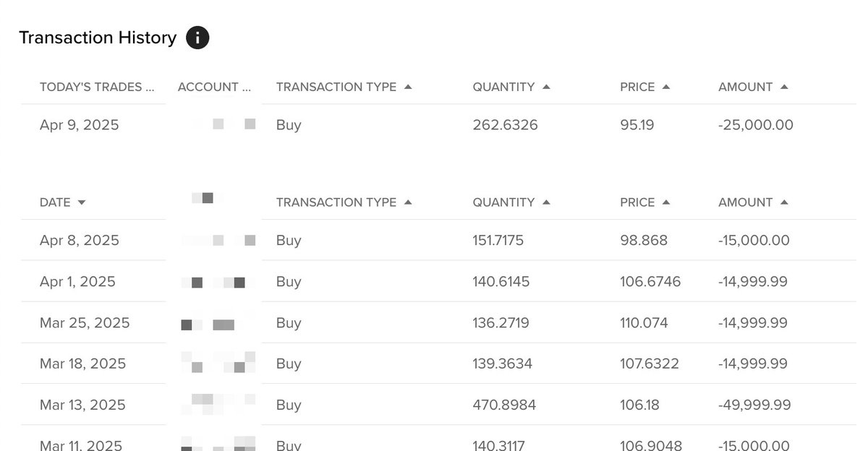Viewport: 868px width, 451px height.
Task: Select the Mar 11, 2025 date cell
Action: 81,445
